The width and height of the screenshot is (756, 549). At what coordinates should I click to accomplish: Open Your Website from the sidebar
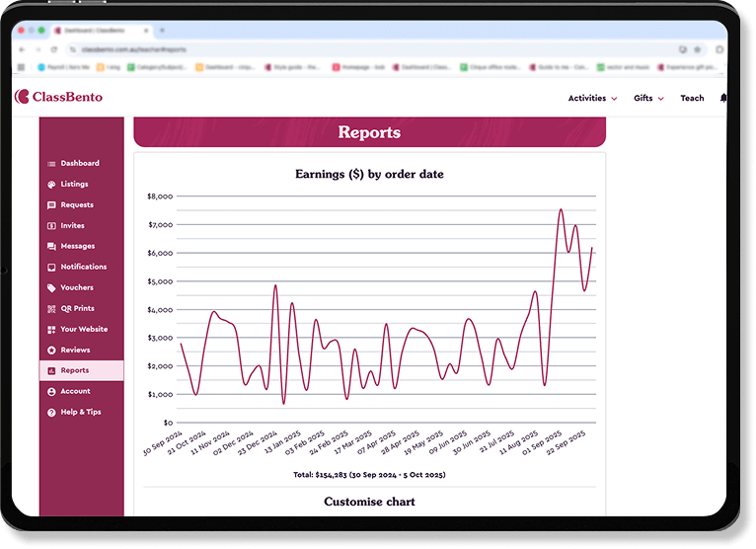point(84,330)
